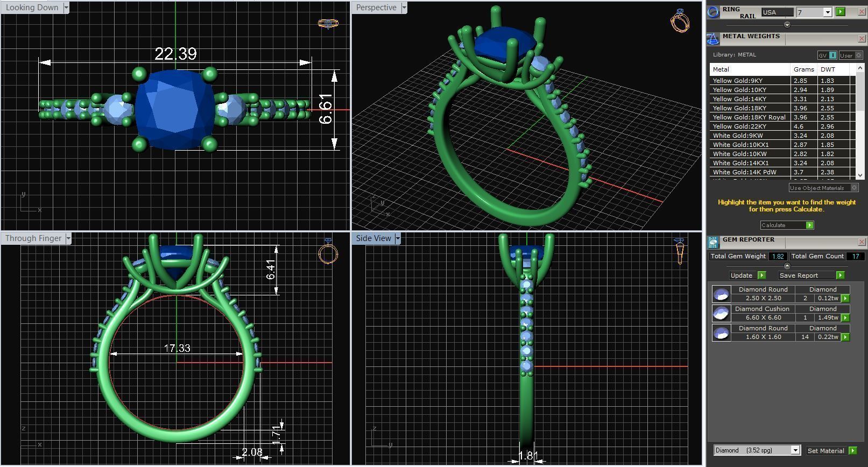The height and width of the screenshot is (467, 868).
Task: Open ring size dropdown showing 7
Action: [827, 12]
